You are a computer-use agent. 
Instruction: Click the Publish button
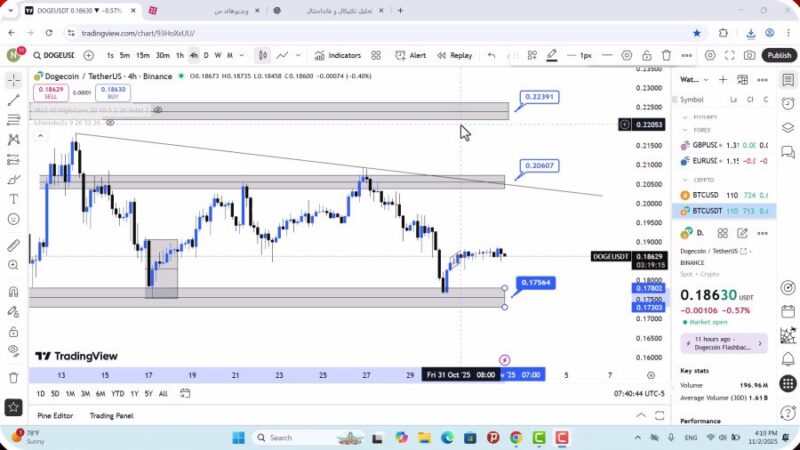click(x=779, y=55)
